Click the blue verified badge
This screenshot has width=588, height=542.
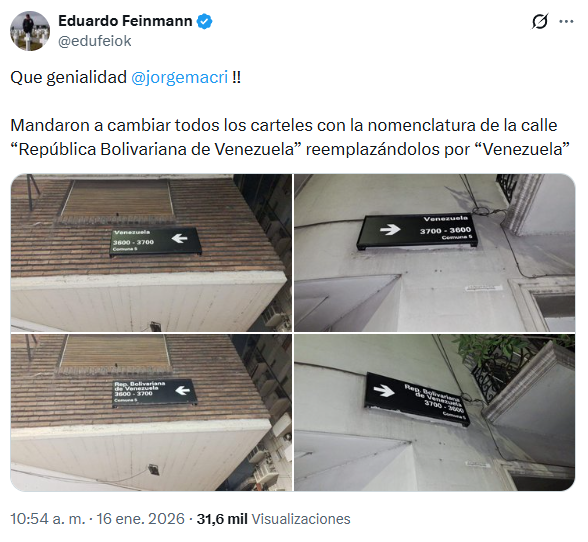pyautogui.click(x=205, y=21)
